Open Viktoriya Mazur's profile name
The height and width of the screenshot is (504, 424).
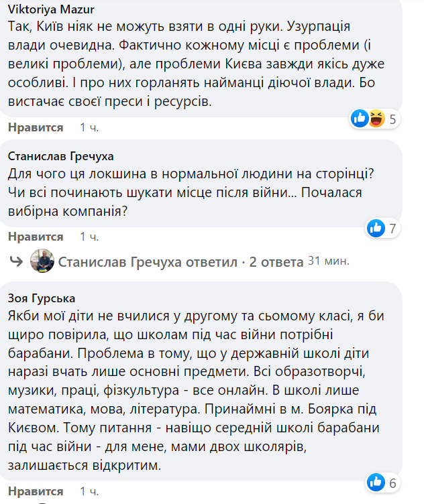point(51,9)
